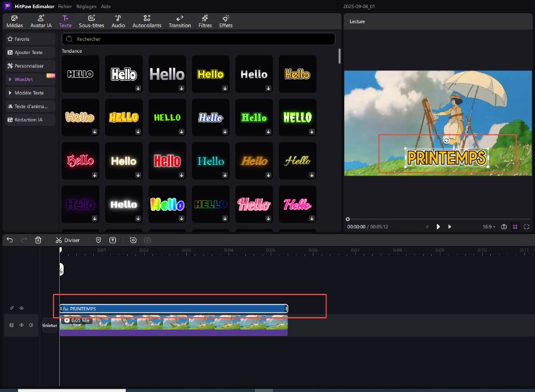
Task: Download the red bold Hello WordArt style
Action: (x=181, y=175)
